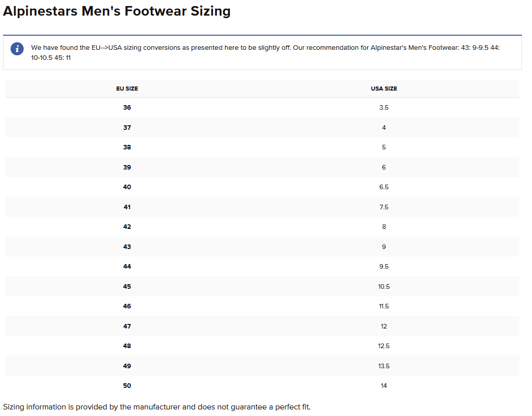This screenshot has width=532, height=416.
Task: Select the USA size 6.5 cell
Action: [384, 187]
